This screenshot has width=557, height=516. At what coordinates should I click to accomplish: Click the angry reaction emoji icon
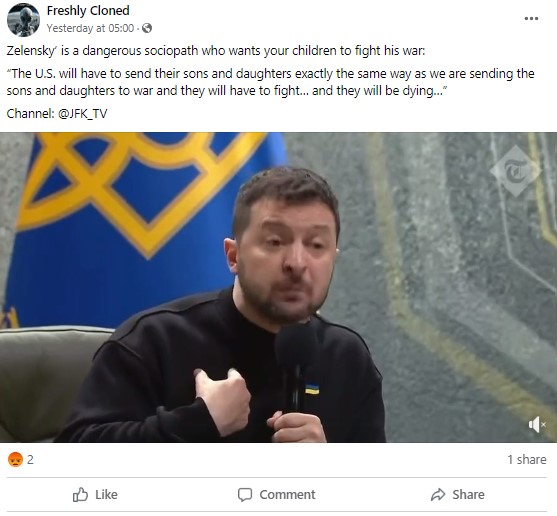tap(15, 459)
